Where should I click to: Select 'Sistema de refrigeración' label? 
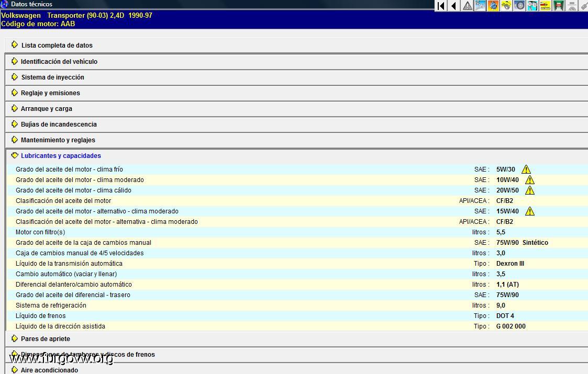tap(51, 306)
